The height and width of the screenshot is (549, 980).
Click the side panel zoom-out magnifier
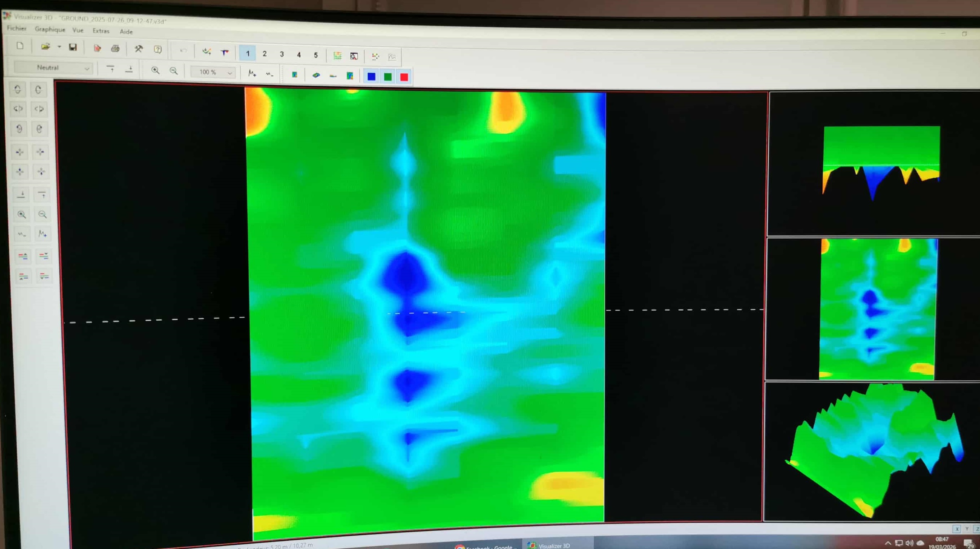42,215
